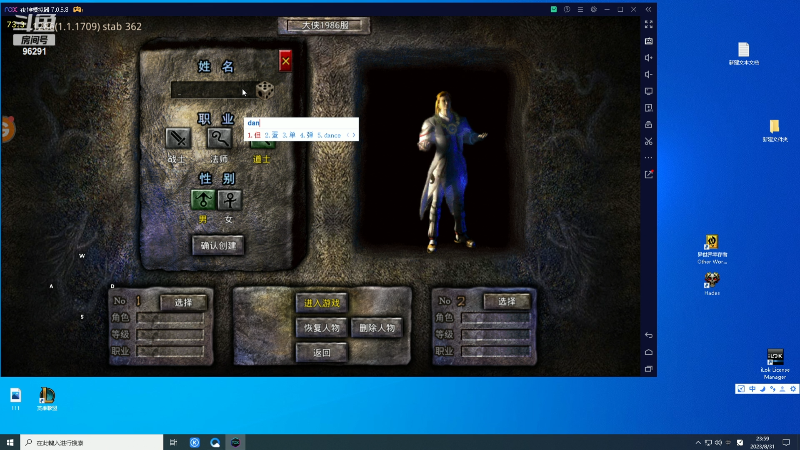Screen dimensions: 800x450
Task: Pick IME candidate 4 弹
Action: pyautogui.click(x=307, y=135)
